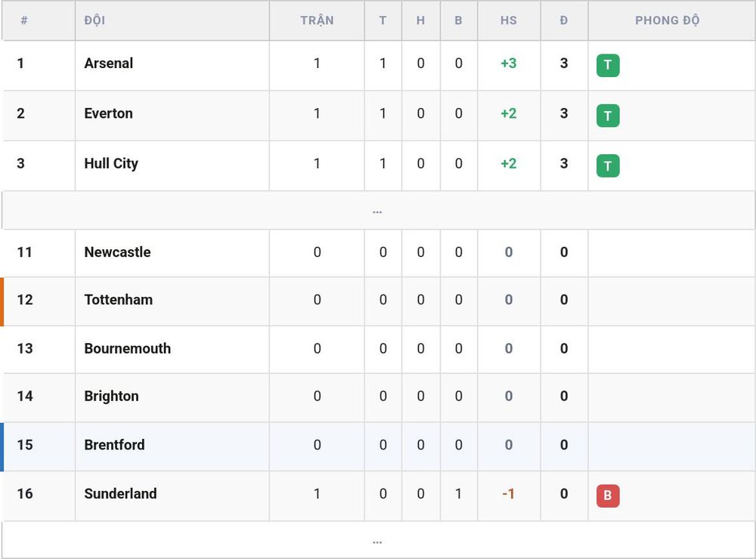Click Arsenal's green T form badge
This screenshot has height=559, width=756.
click(608, 65)
